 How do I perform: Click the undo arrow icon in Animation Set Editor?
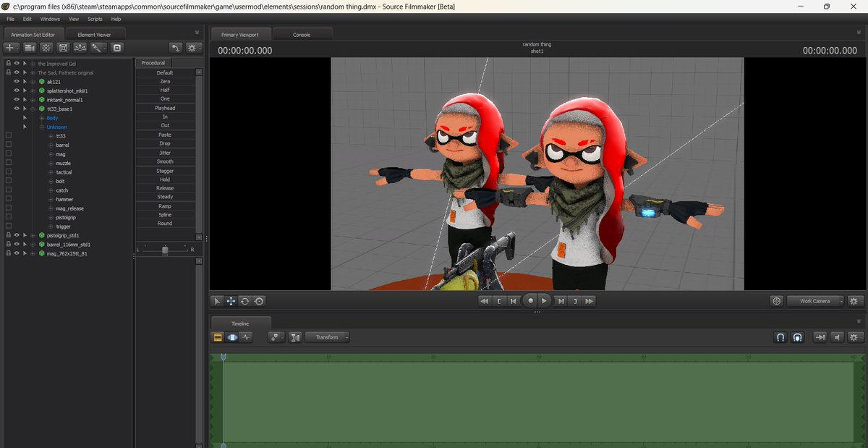coord(176,47)
